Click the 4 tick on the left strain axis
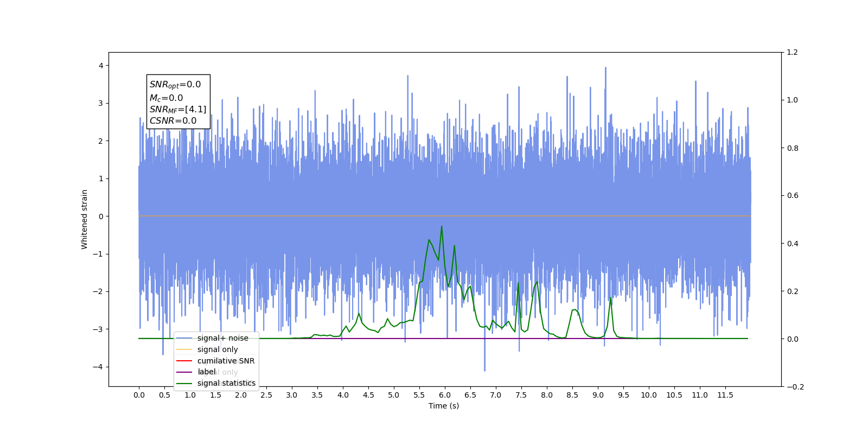 101,66
